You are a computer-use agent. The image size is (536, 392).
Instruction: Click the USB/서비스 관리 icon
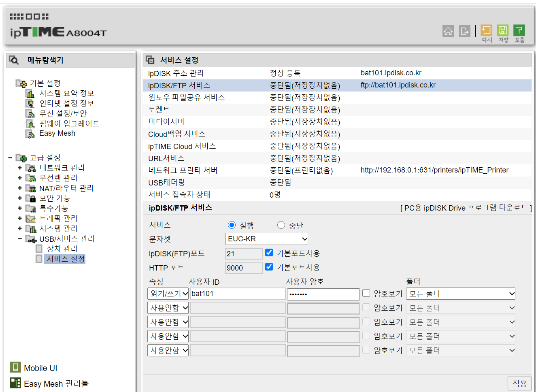[31, 239]
